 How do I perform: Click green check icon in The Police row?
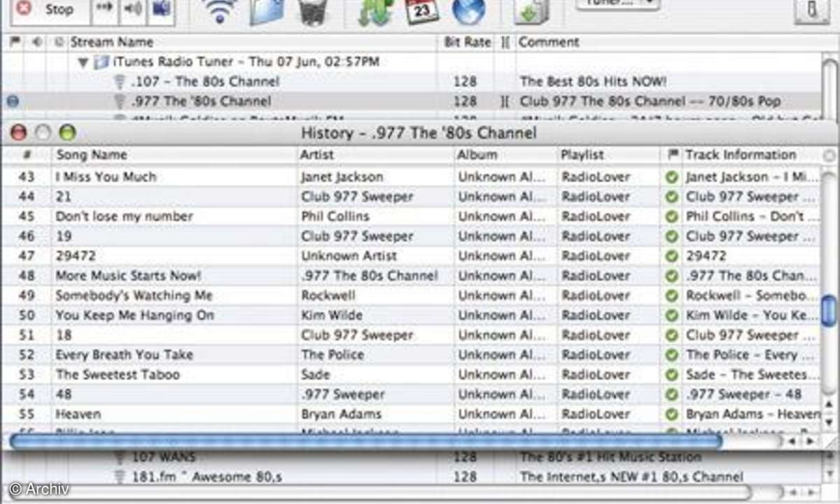tap(672, 355)
